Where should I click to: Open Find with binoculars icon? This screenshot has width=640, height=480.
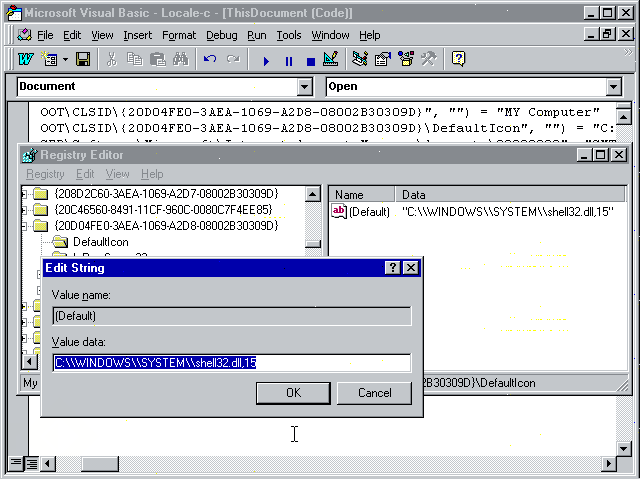tap(180, 59)
